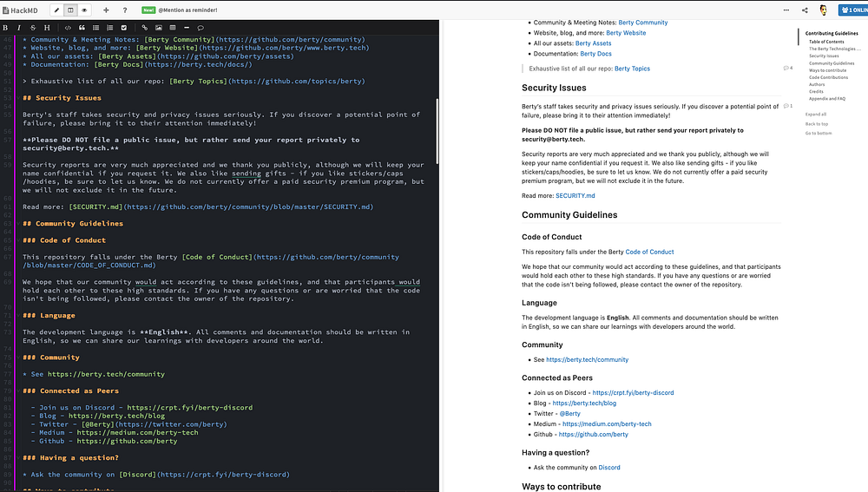The width and height of the screenshot is (868, 492).
Task: Open the Code of Conduct link in the preview
Action: tap(649, 252)
